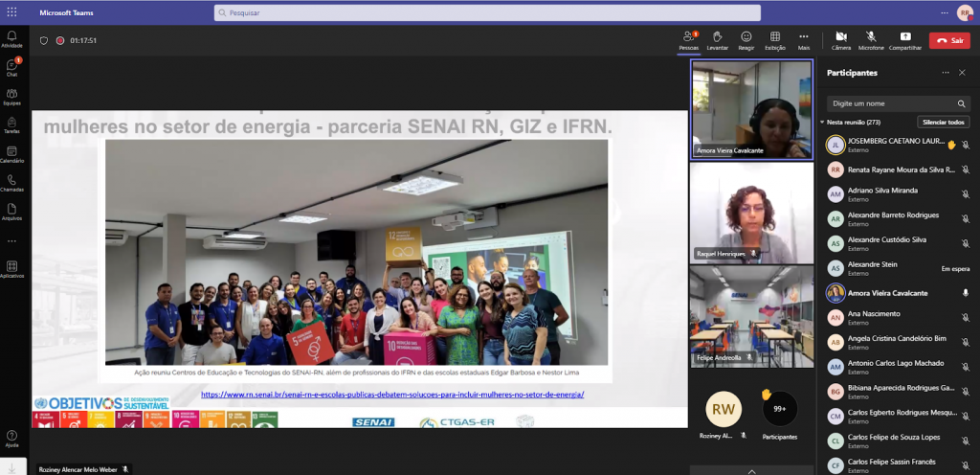980x475 pixels.
Task: Click the Ana Nascimento AN avatar
Action: [x=835, y=318]
